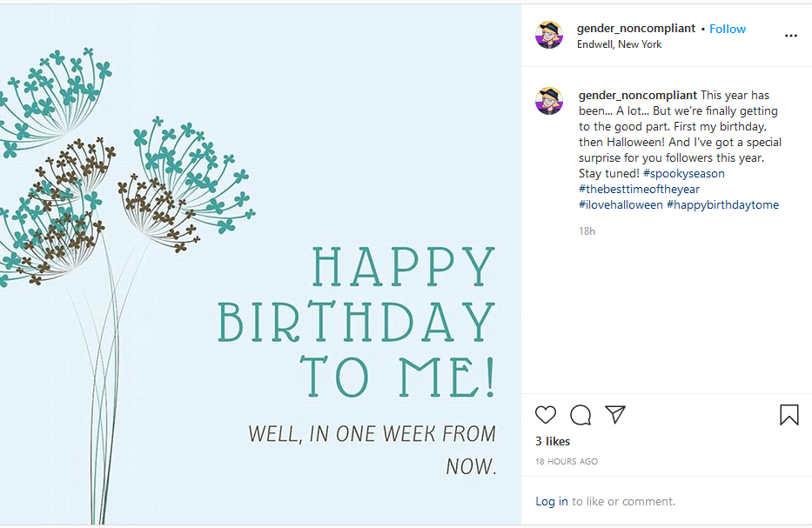
Task: Open gender_noncompliant username in the caption
Action: click(x=637, y=95)
